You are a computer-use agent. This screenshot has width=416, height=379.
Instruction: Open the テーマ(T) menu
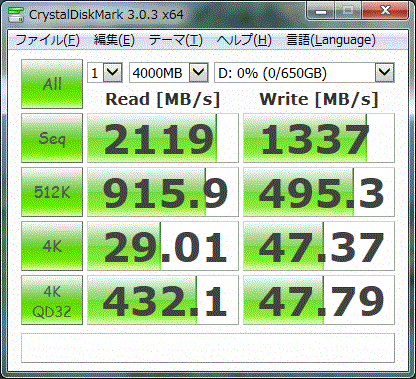tap(176, 40)
